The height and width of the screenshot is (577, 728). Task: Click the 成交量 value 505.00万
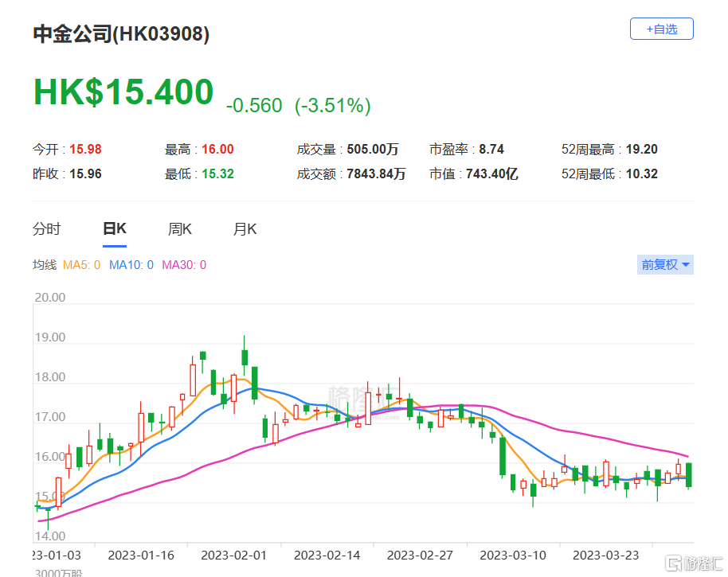coord(373,150)
